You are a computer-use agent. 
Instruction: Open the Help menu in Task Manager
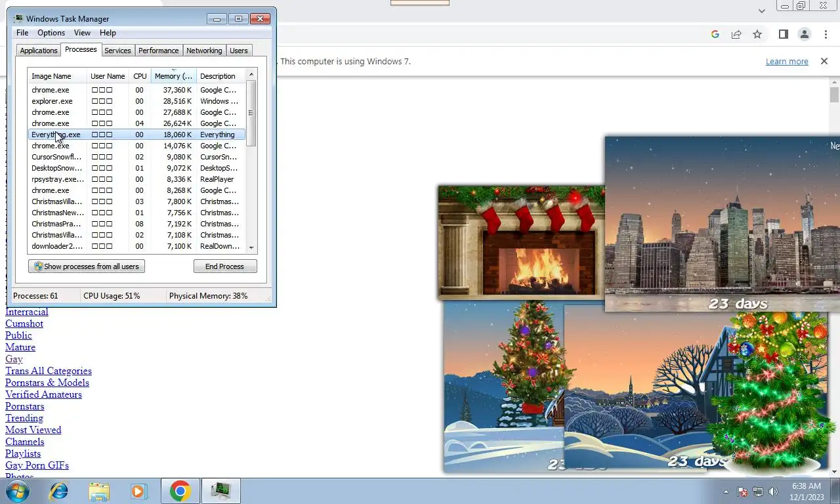pyautogui.click(x=108, y=33)
